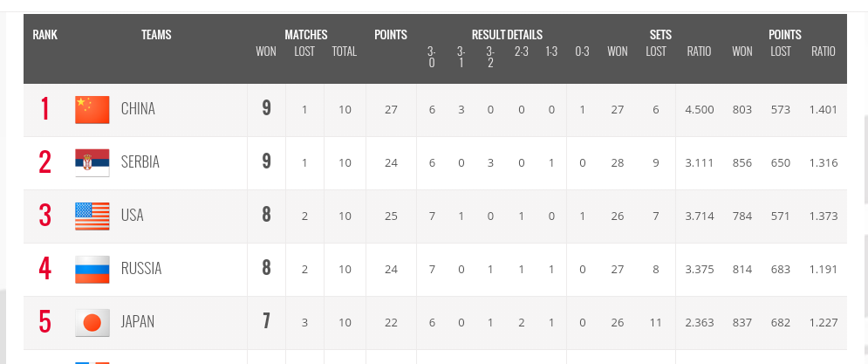
Task: Click the China flag icon
Action: 92,110
